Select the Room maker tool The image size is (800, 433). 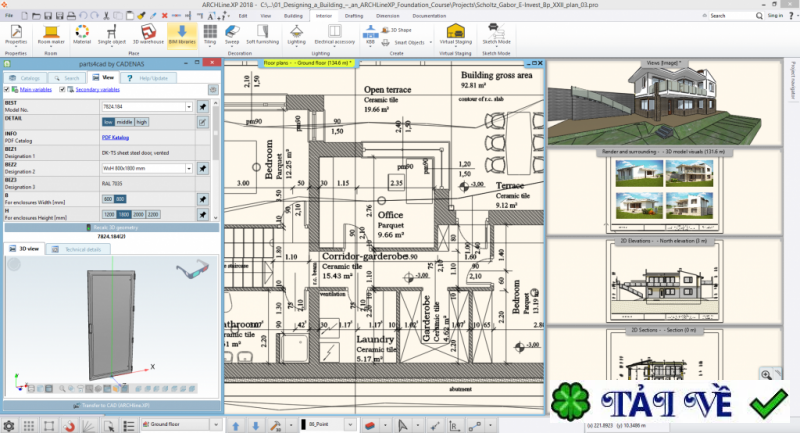[50, 36]
